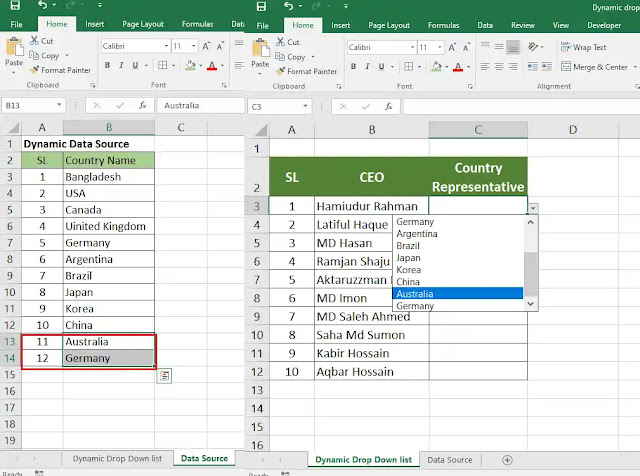
Task: Click Paste Options icon below Germany cell
Action: tap(164, 376)
